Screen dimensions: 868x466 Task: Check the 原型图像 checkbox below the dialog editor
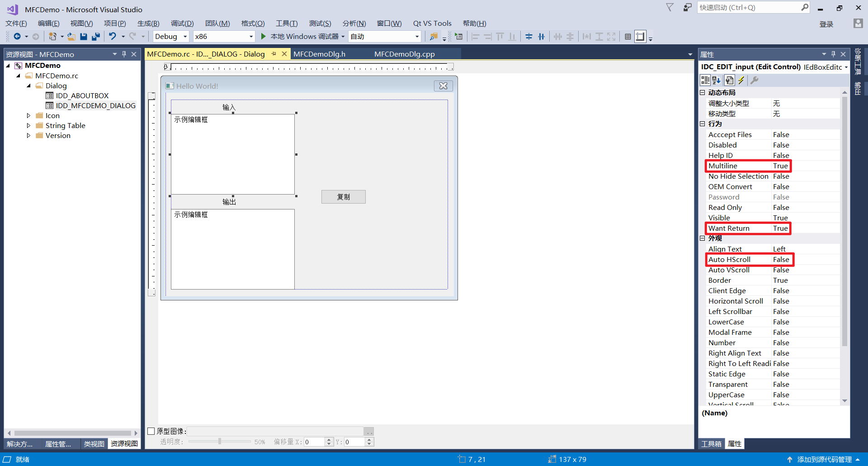point(151,431)
